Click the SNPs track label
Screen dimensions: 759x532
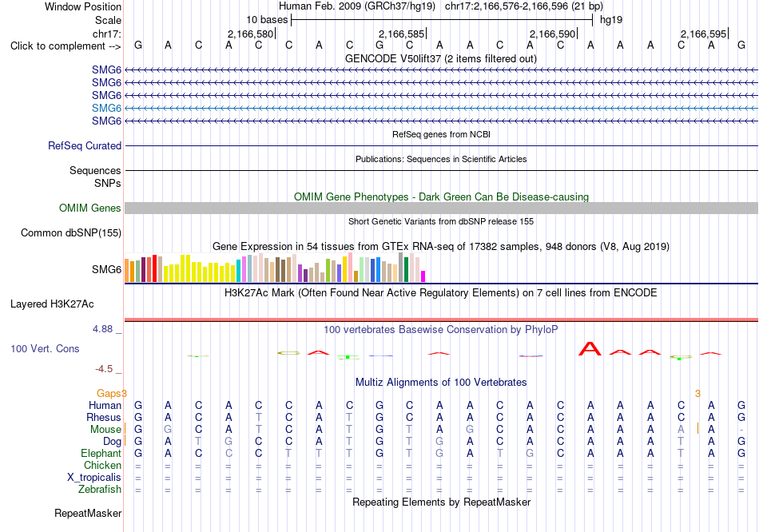point(108,183)
